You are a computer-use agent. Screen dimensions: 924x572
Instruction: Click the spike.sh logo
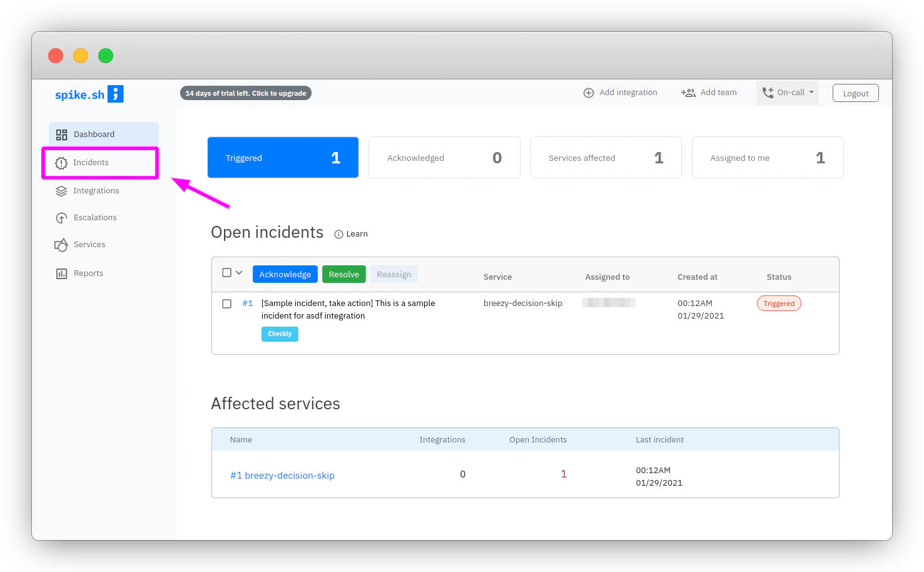pos(89,94)
